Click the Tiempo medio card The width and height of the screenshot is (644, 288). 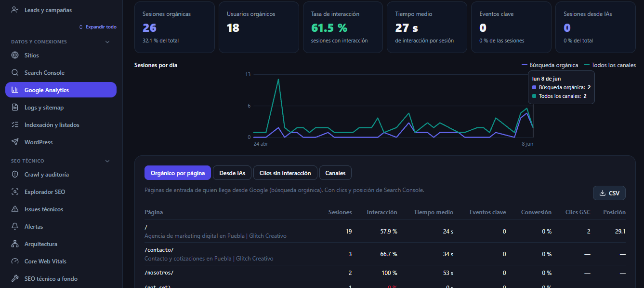coord(427,27)
